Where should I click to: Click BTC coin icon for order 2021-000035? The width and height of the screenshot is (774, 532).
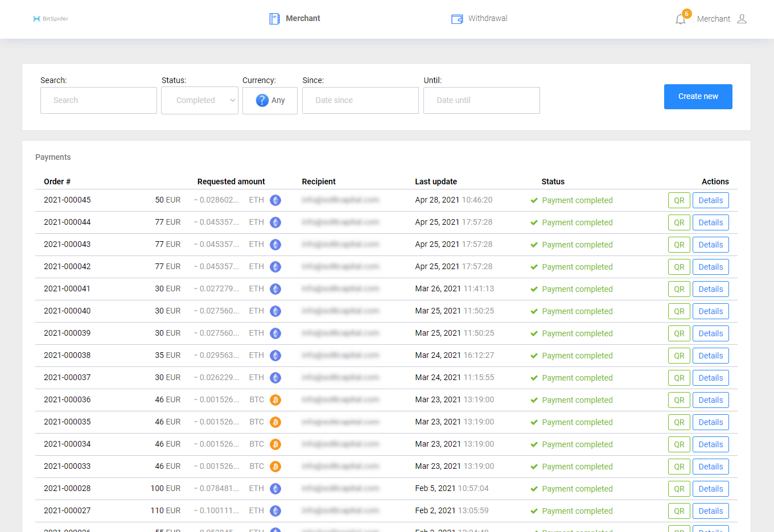pos(275,422)
